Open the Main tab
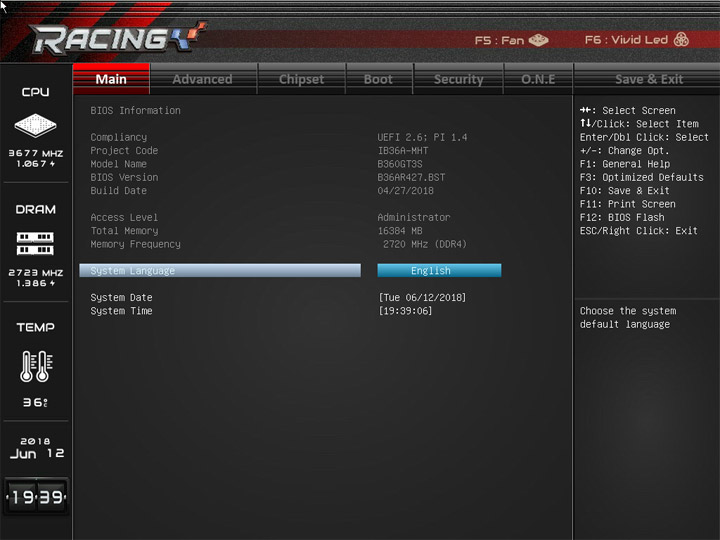The image size is (720, 540). (x=111, y=79)
